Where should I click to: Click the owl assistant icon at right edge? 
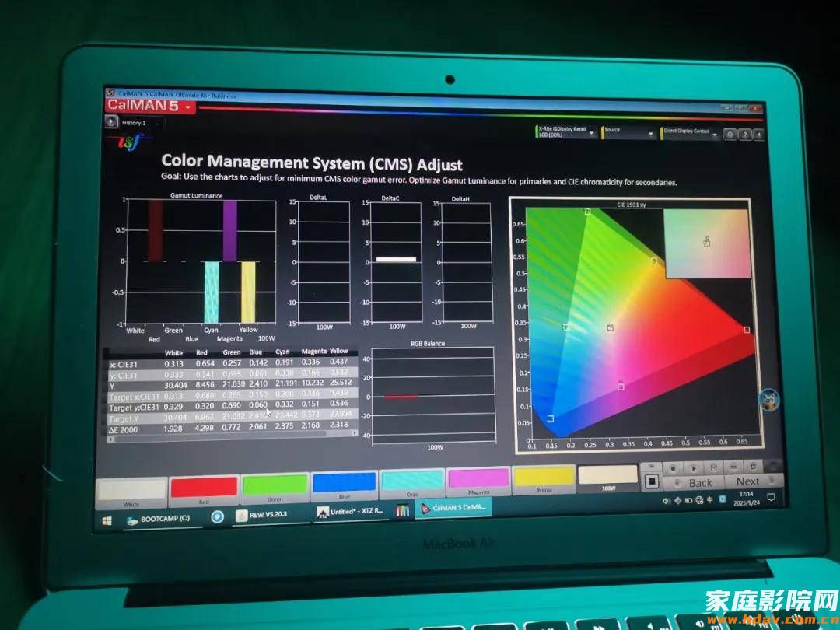point(769,400)
